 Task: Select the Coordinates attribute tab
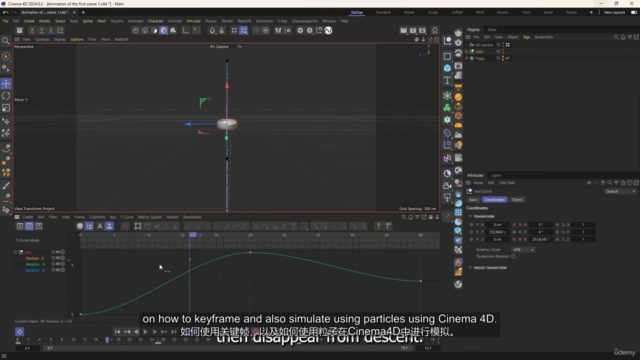click(495, 200)
